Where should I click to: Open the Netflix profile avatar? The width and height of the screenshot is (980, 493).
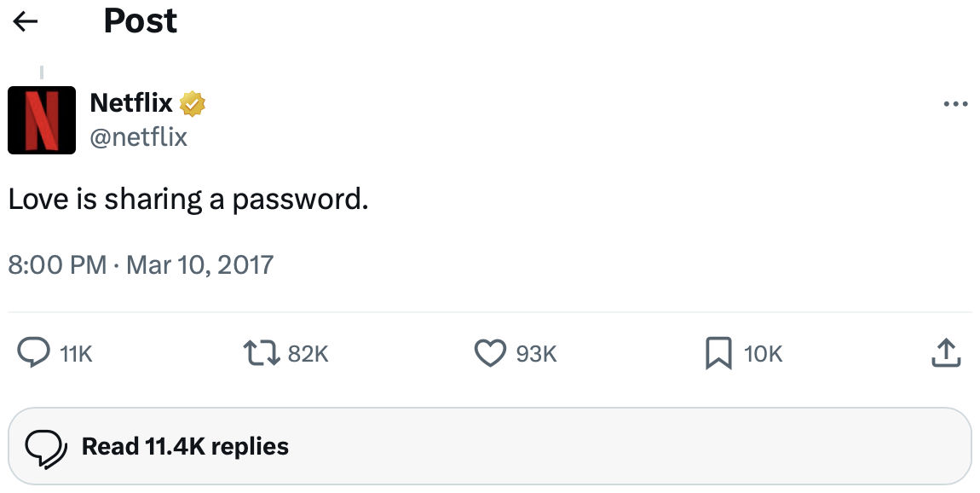point(42,119)
